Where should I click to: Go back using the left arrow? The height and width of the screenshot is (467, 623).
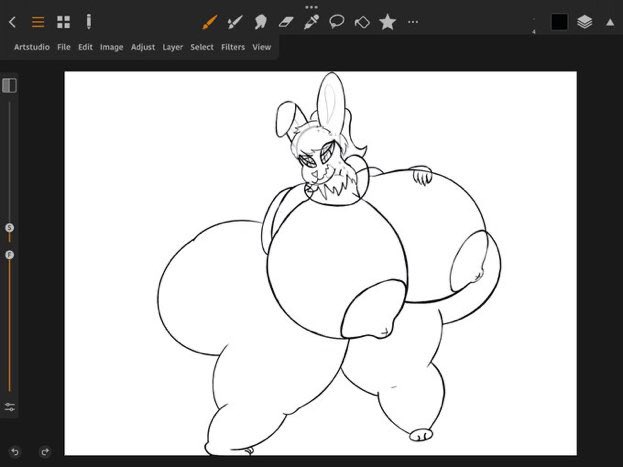[12, 22]
